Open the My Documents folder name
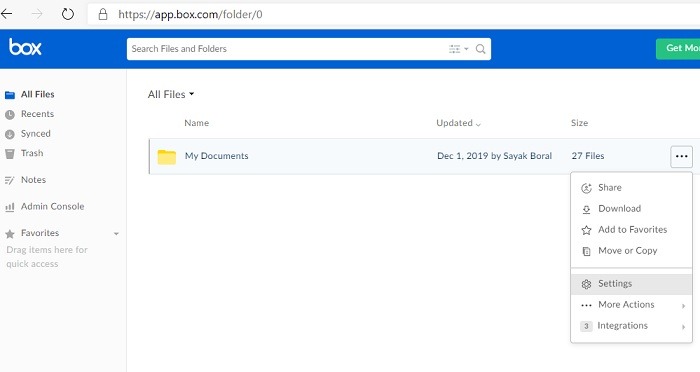This screenshot has height=372, width=700. coord(217,156)
